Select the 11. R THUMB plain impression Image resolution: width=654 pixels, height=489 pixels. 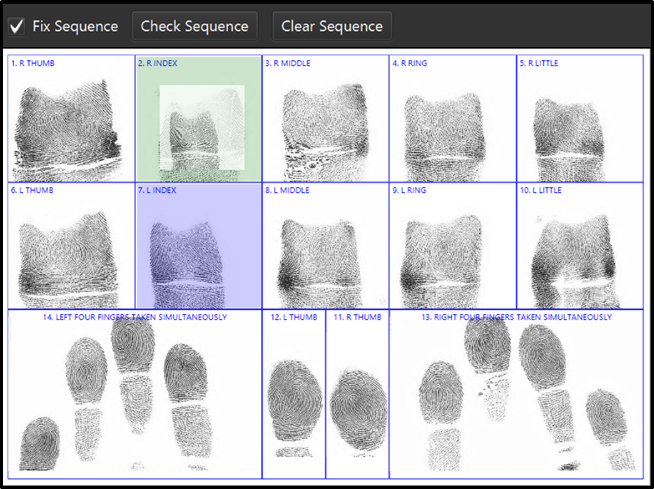point(357,394)
